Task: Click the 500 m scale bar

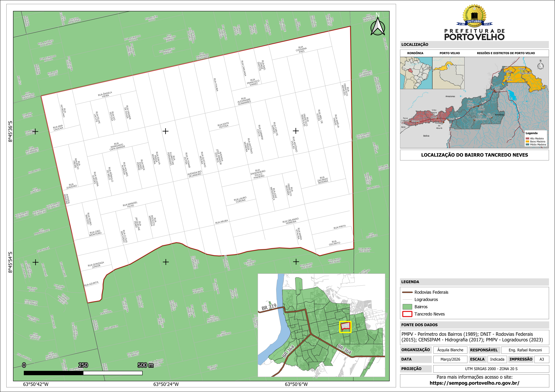Action: click(83, 373)
